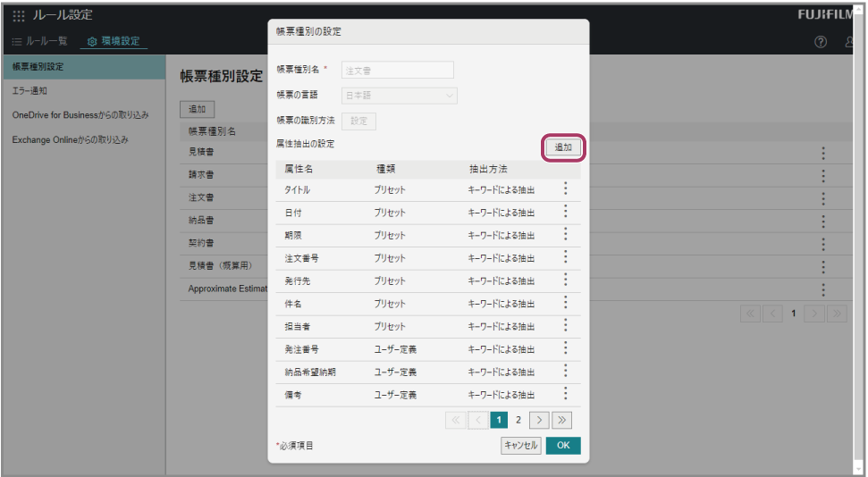Click the 抽出方法 column header
Image resolution: width=868 pixels, height=477 pixels.
[488, 170]
